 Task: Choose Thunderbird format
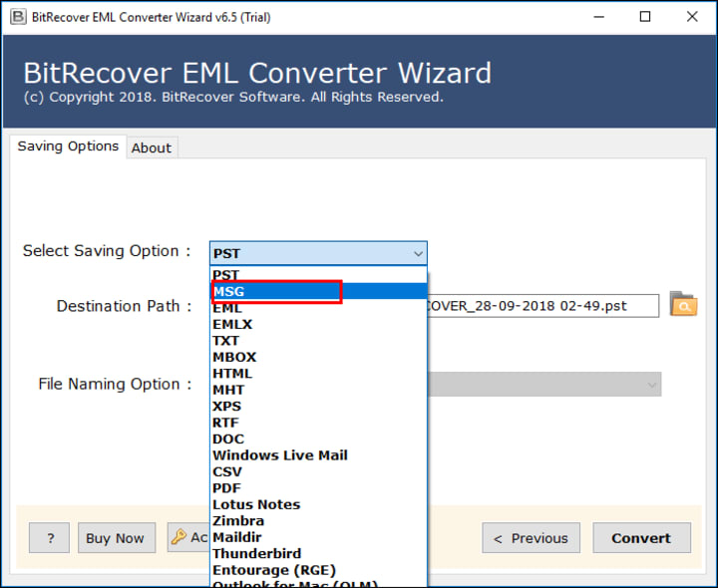pyautogui.click(x=318, y=554)
